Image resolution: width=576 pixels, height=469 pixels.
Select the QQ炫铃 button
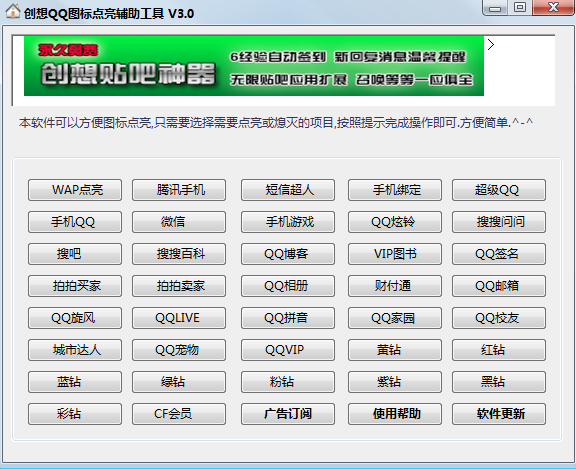[x=395, y=222]
